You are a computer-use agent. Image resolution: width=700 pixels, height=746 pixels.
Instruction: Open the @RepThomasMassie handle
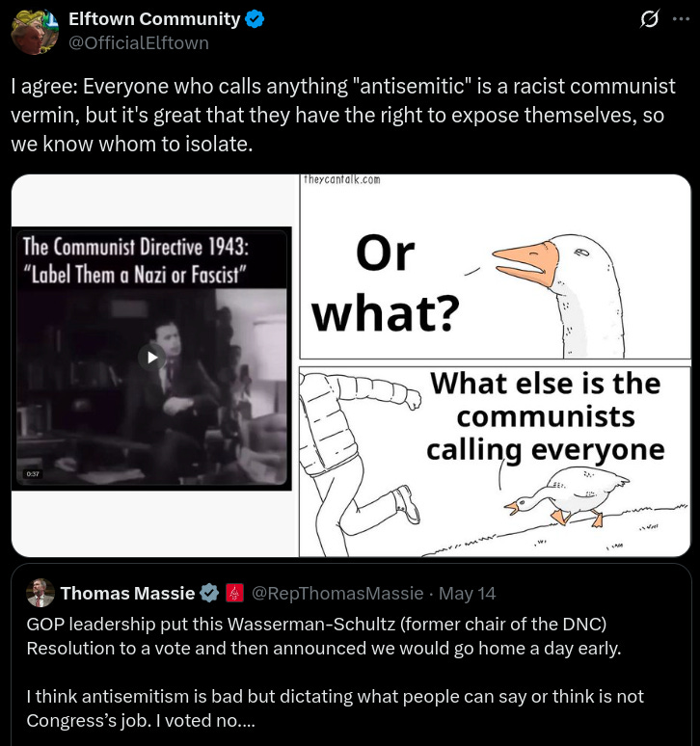tap(337, 594)
